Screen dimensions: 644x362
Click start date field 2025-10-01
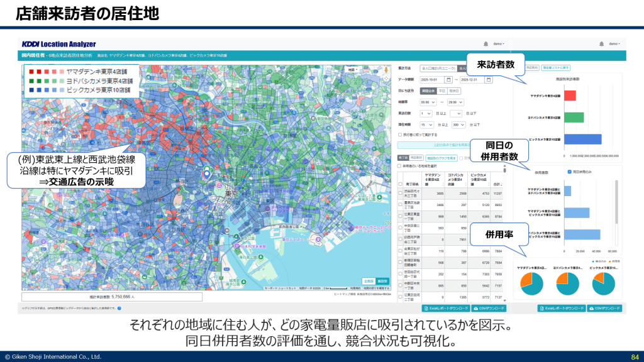coord(432,80)
